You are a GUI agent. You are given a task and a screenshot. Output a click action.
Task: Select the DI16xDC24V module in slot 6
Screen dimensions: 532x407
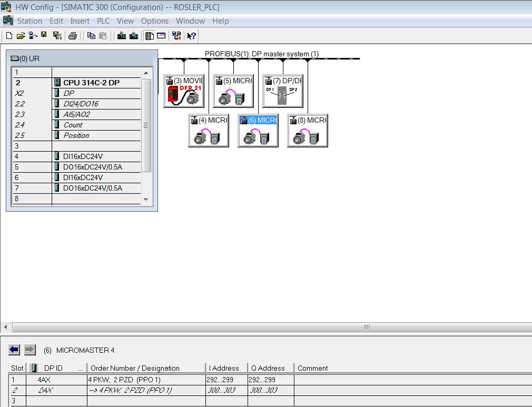click(77, 177)
